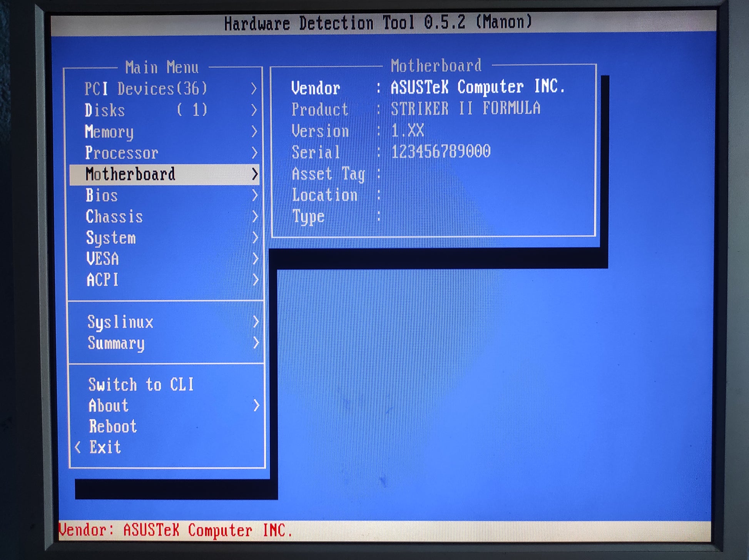
Task: Click the back arrow beside Exit
Action: click(x=78, y=447)
